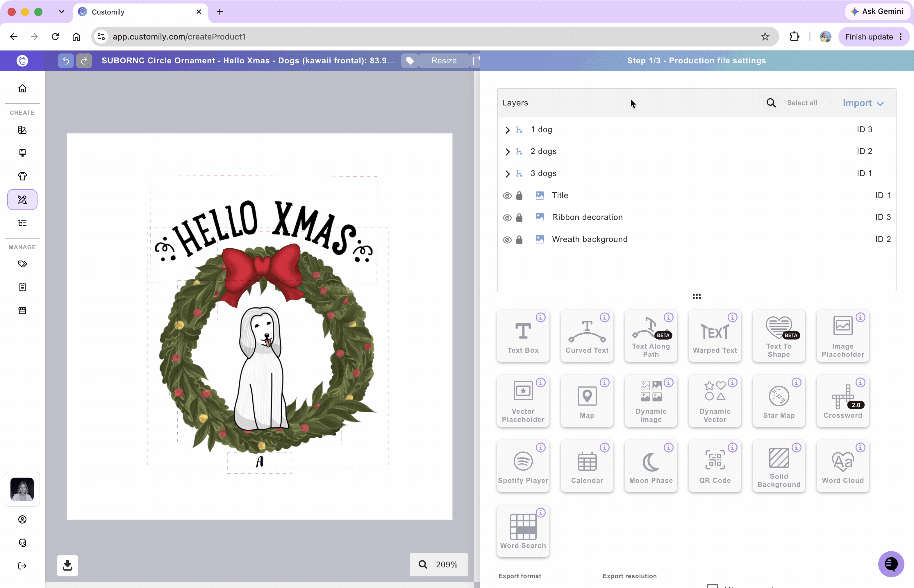
Task: Insert a Word Cloud element
Action: pos(843,466)
